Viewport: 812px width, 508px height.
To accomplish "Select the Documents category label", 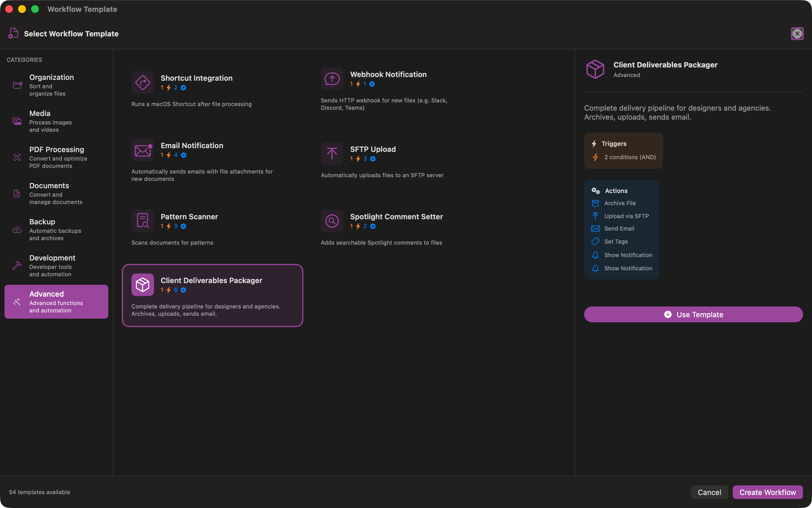I will click(x=49, y=186).
